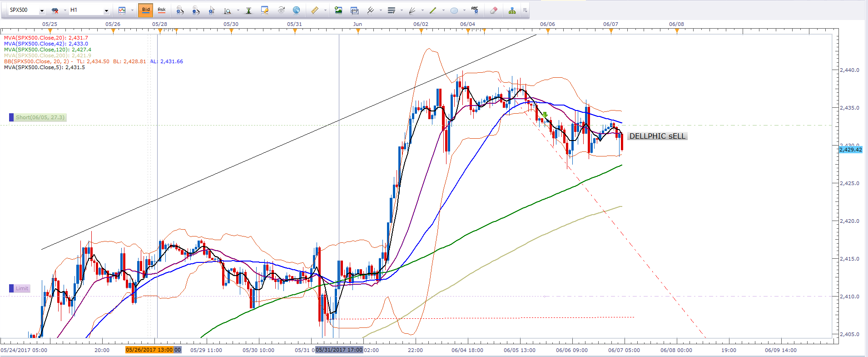Click the DELLPHIC sELL chart annotation
This screenshot has height=357, width=868.
657,136
